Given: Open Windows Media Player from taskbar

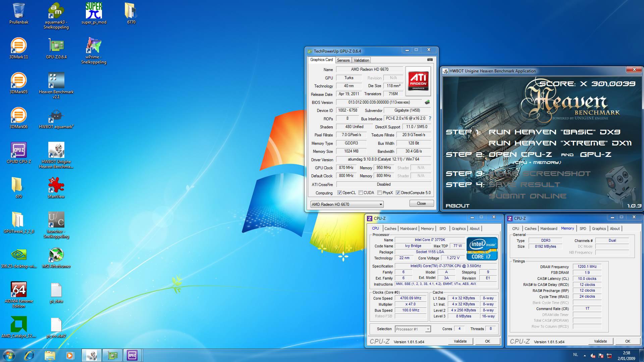Looking at the screenshot, I should click(70, 355).
